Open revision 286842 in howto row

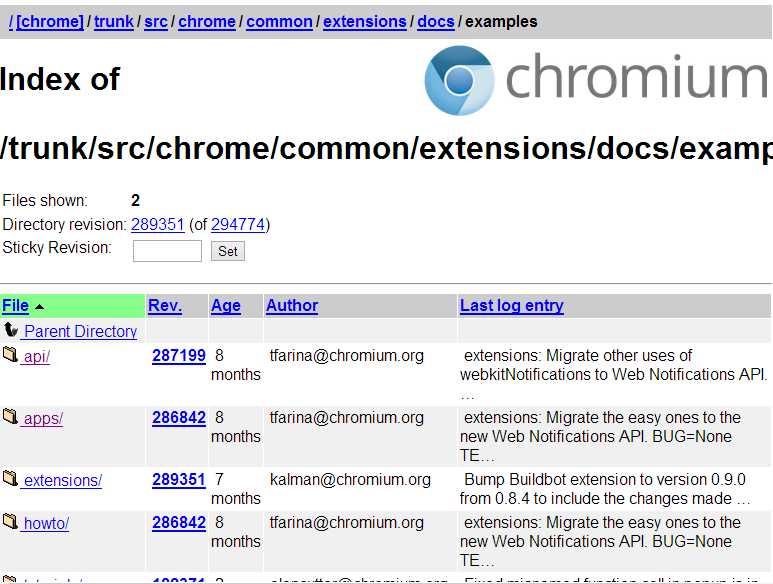179,522
